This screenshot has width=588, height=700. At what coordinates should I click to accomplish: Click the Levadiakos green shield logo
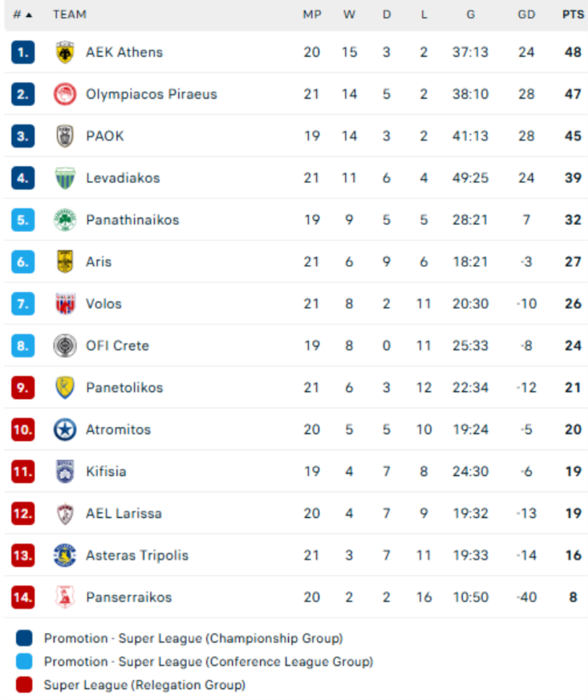click(65, 178)
